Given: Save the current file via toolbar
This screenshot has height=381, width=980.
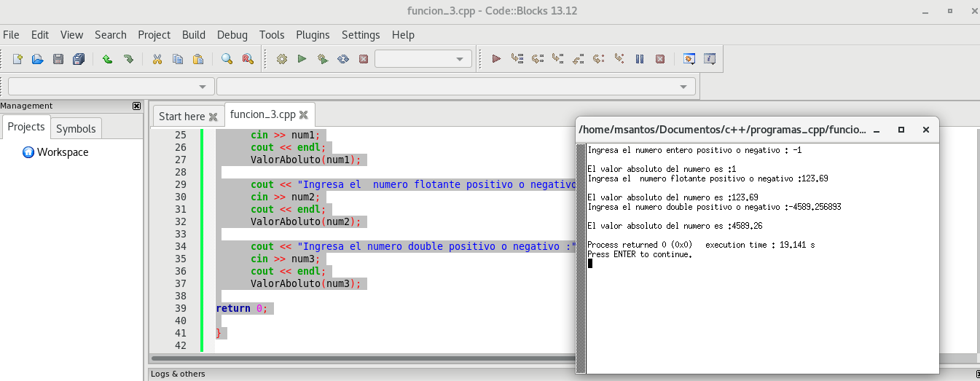Looking at the screenshot, I should (x=58, y=59).
